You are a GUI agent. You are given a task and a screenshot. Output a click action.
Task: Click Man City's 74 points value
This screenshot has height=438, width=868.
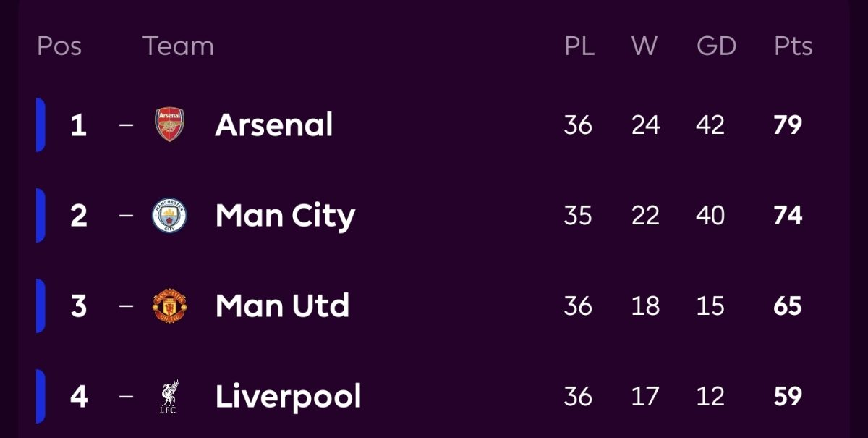pyautogui.click(x=788, y=216)
